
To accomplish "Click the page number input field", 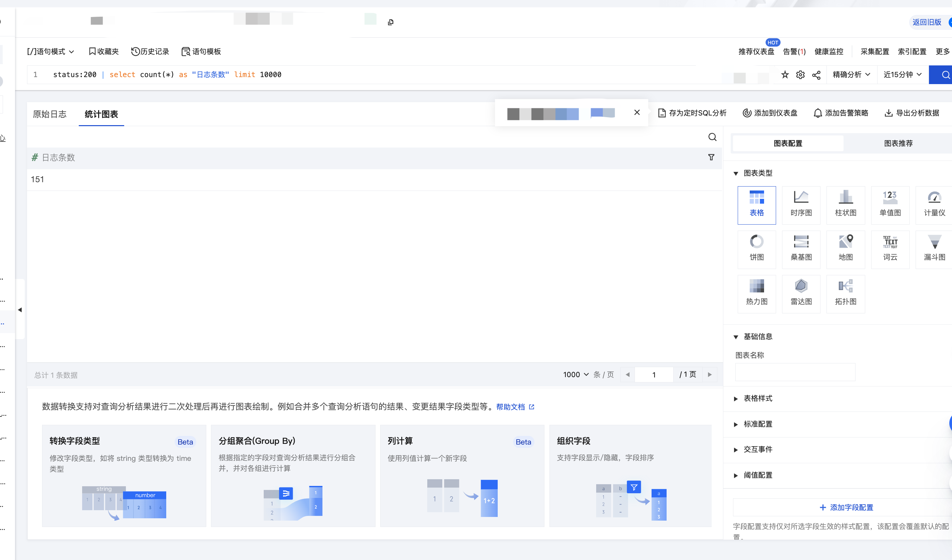I will tap(654, 374).
